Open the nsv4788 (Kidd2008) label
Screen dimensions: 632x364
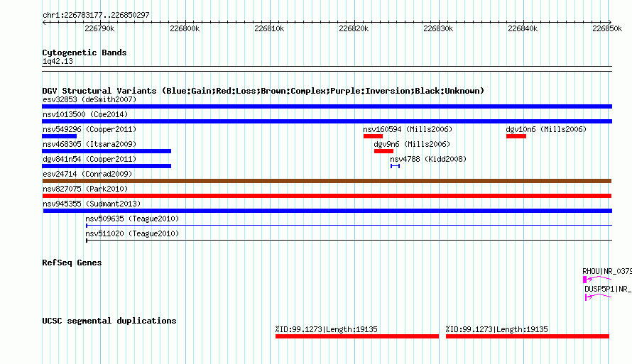point(428,159)
